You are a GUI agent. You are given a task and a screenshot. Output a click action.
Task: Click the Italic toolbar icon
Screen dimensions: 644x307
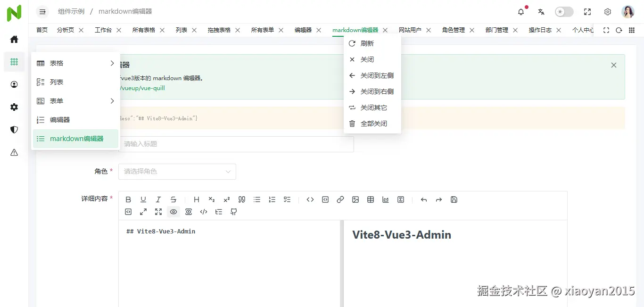[158, 199]
